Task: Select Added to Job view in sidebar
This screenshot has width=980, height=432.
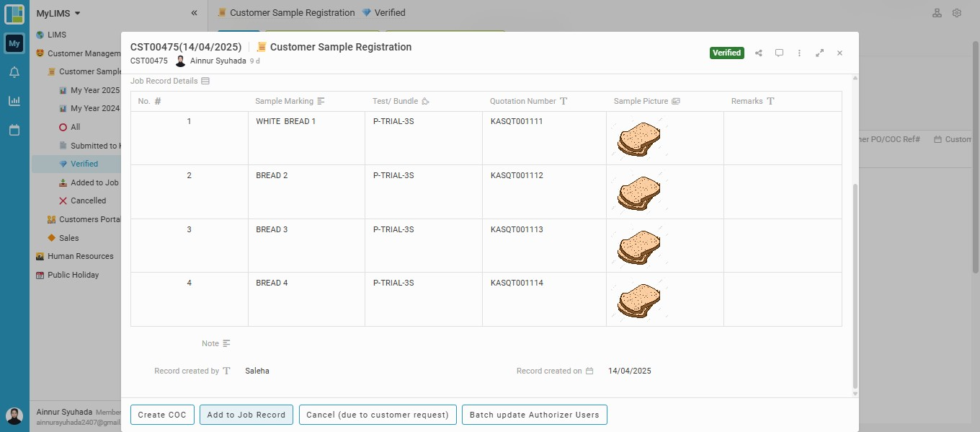Action: (89, 182)
